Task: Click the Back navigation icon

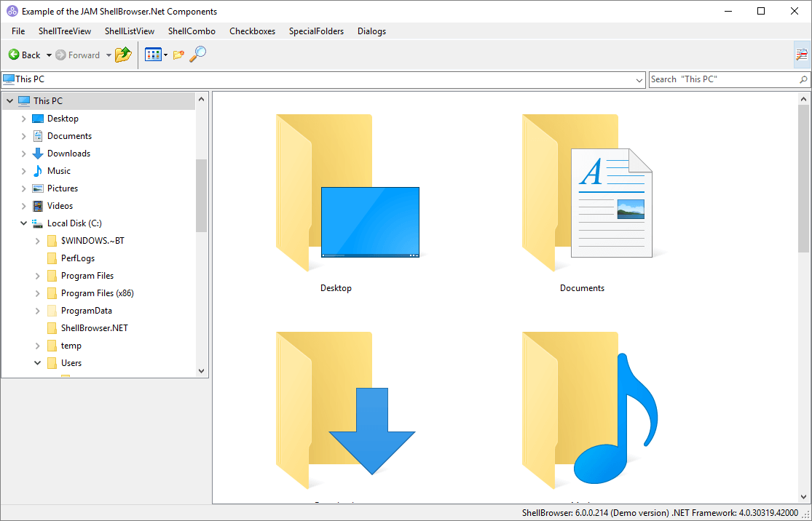Action: tap(14, 55)
